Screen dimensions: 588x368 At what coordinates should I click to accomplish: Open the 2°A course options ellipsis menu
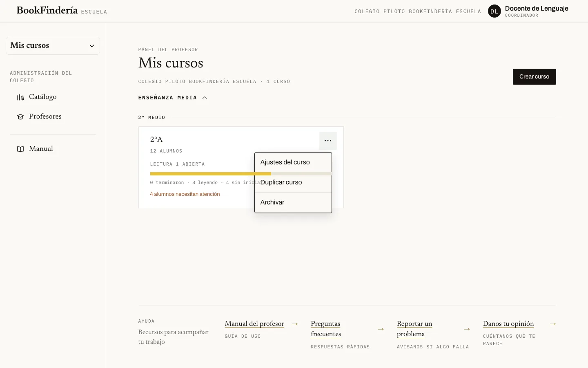(328, 141)
